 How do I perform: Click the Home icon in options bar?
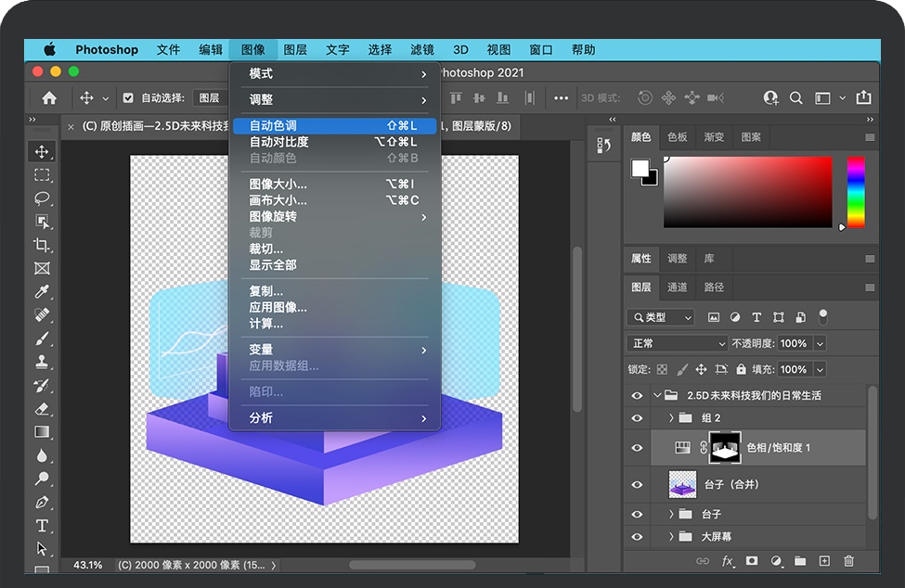49,97
